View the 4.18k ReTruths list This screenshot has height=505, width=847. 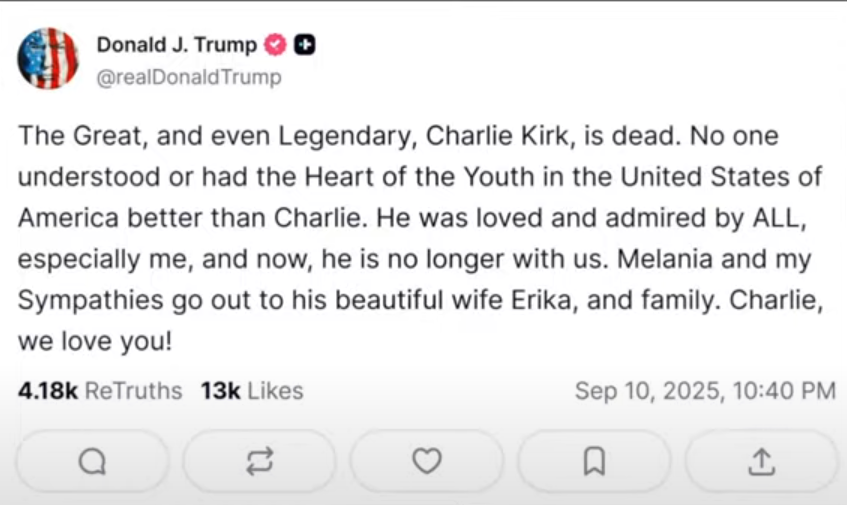click(100, 390)
